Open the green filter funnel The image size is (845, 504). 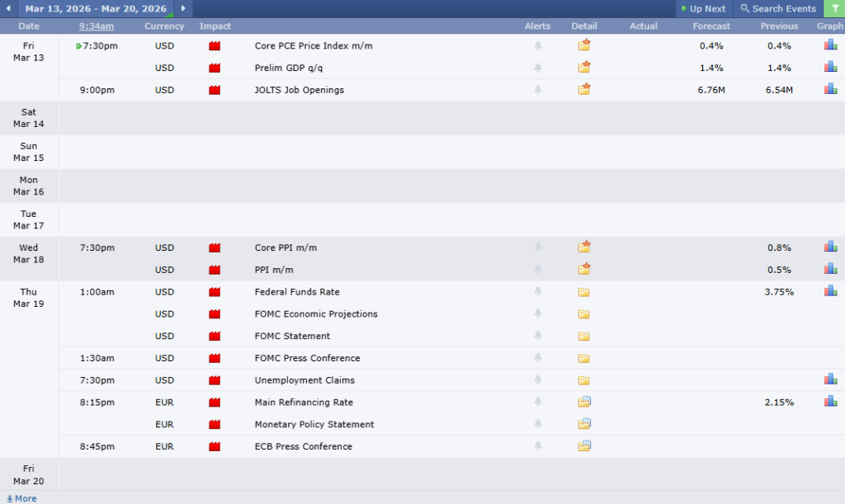pos(833,8)
